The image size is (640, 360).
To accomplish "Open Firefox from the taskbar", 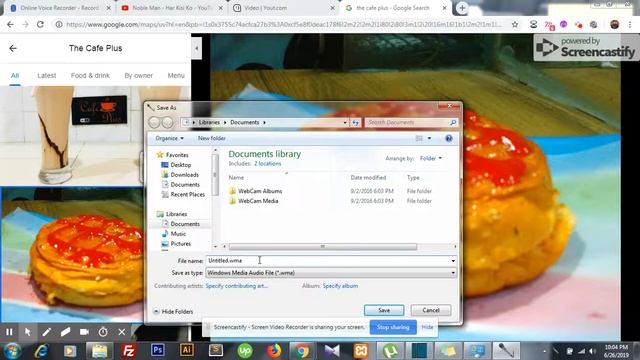I will 274,351.
